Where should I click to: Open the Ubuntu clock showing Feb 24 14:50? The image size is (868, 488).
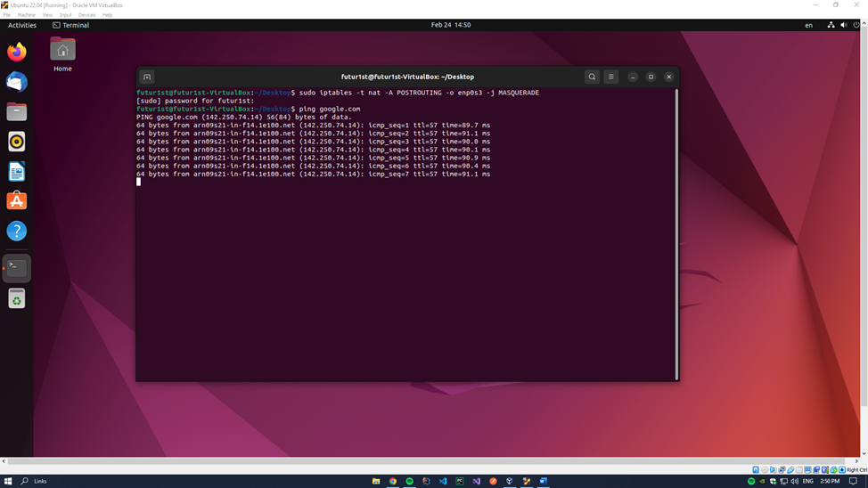pyautogui.click(x=451, y=25)
